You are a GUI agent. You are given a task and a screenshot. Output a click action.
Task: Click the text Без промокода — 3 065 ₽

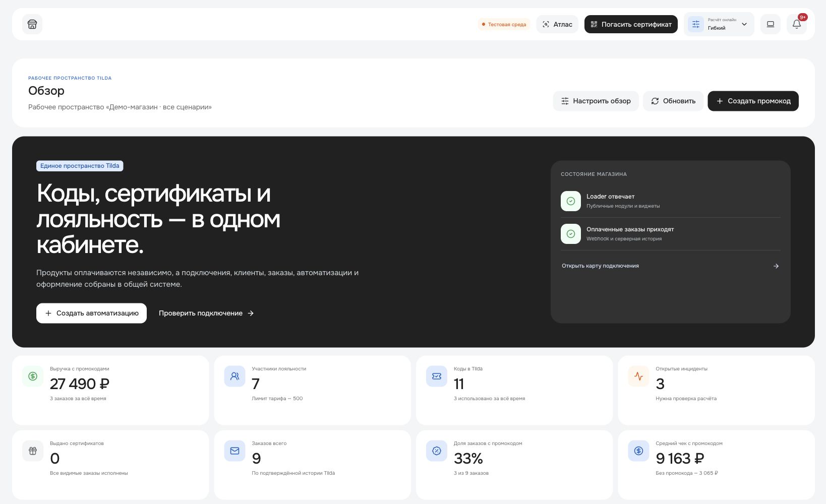pyautogui.click(x=687, y=473)
